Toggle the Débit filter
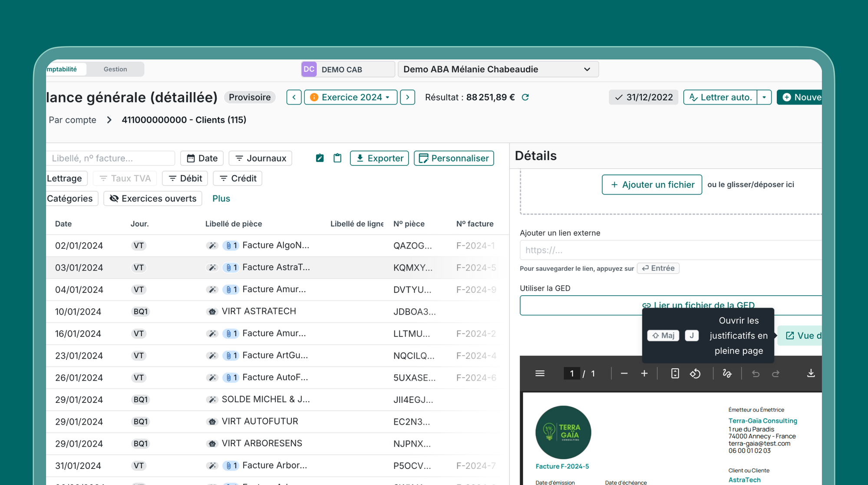The width and height of the screenshot is (868, 485). click(185, 178)
